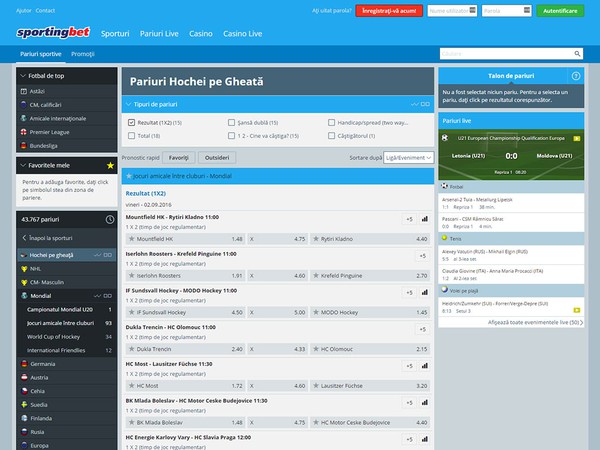Open statistics icon for BK Mlada Boleslav match

coord(424,403)
